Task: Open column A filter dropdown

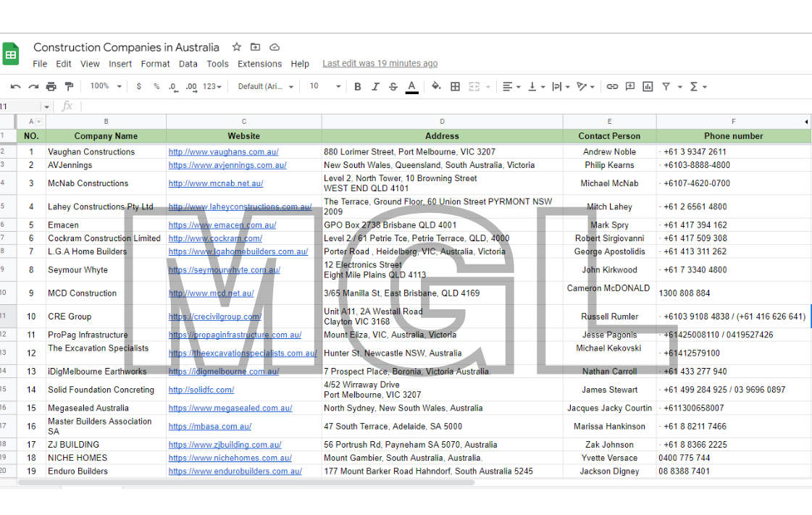Action: point(39,122)
